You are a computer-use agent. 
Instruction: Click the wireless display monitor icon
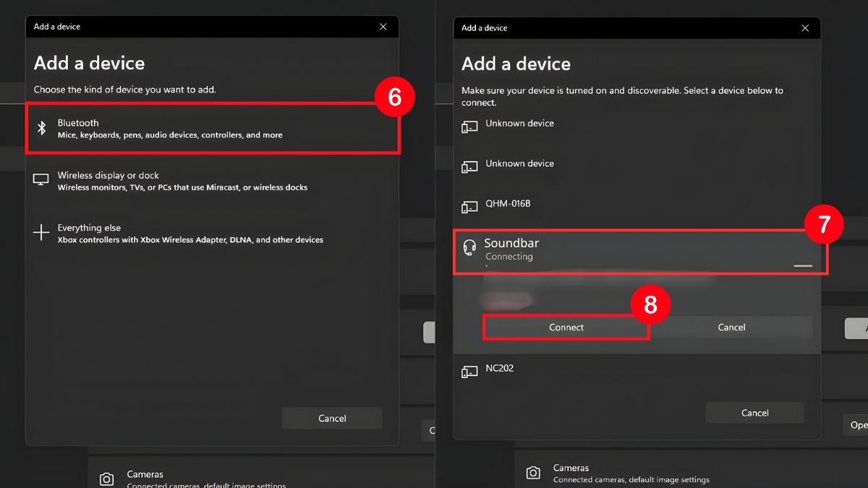41,180
